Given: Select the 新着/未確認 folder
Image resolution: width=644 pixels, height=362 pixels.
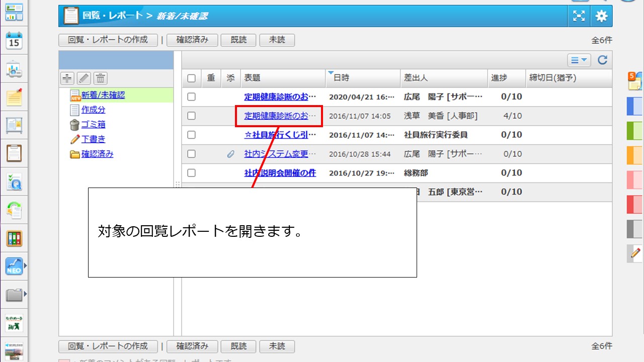Looking at the screenshot, I should [103, 95].
